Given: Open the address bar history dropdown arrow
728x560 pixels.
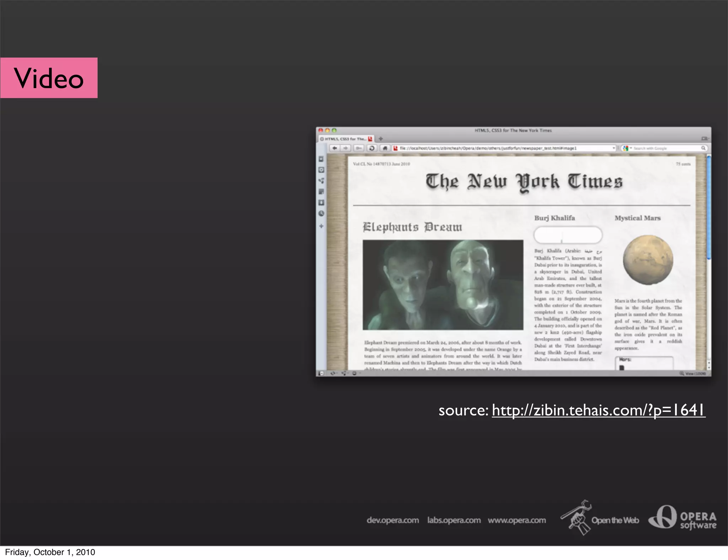Looking at the screenshot, I should point(614,148).
